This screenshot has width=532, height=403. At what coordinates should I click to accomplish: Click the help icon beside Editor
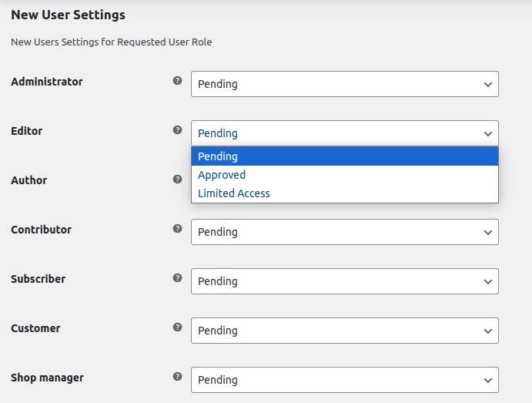point(178,130)
